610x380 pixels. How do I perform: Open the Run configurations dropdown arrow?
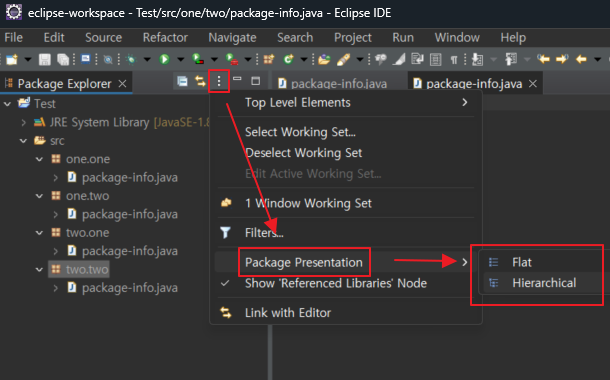(181, 60)
